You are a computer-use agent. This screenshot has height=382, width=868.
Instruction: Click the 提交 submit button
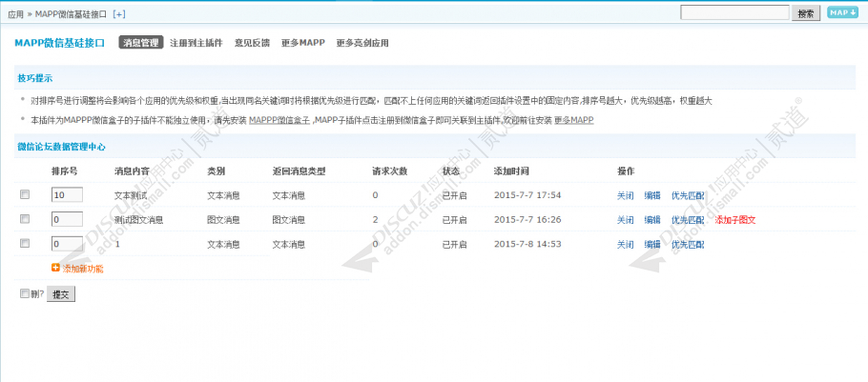pyautogui.click(x=60, y=294)
